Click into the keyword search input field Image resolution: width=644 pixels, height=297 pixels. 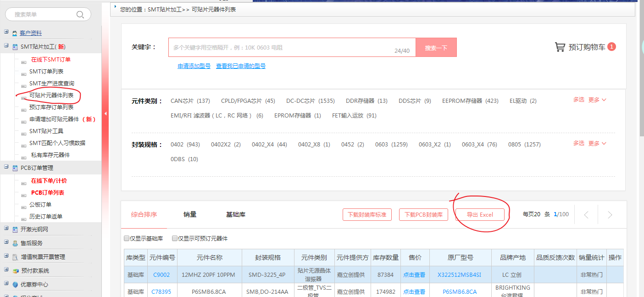[280, 47]
